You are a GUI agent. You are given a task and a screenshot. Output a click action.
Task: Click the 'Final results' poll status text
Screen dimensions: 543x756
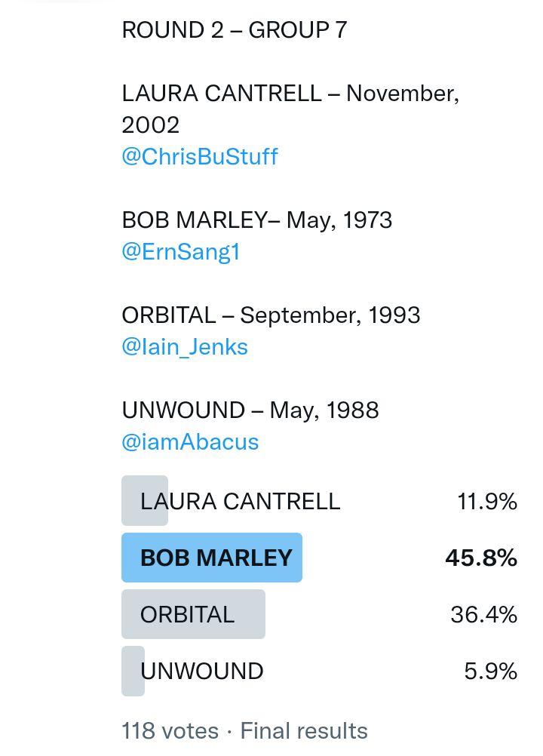coord(304,730)
